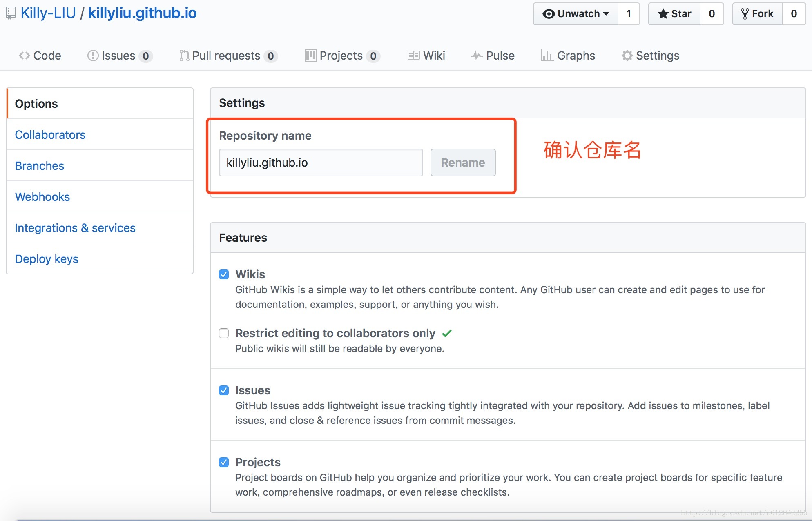Image resolution: width=812 pixels, height=521 pixels.
Task: Click 'Public wikis will still be readable' text
Action: [340, 349]
